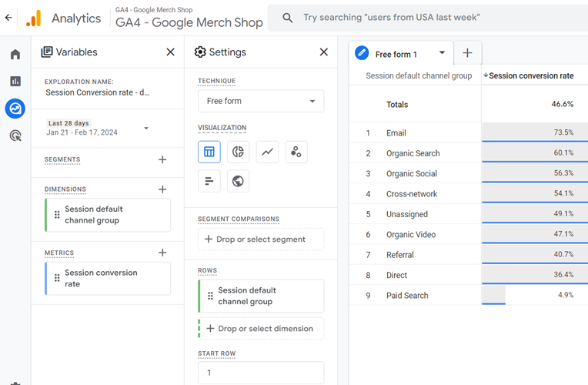This screenshot has width=588, height=385.
Task: Close the Settings panel
Action: (323, 52)
